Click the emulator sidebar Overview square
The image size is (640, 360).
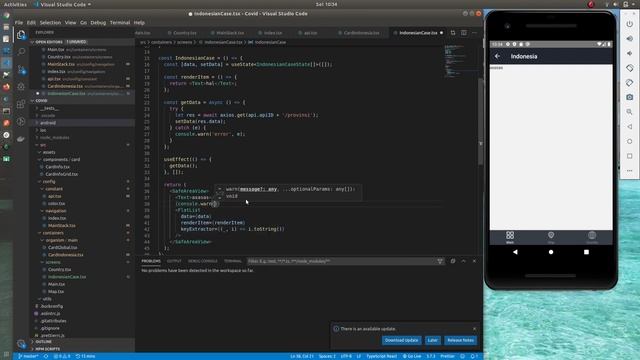point(629,156)
